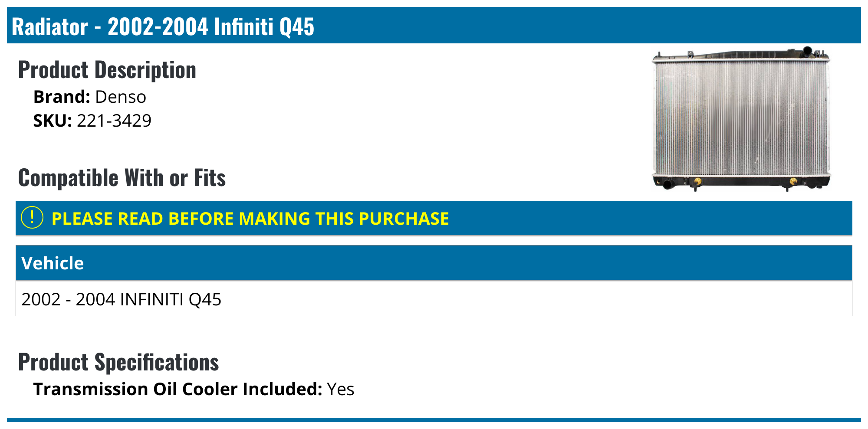The image size is (868, 429).
Task: Click the radiator's bottom-left outlet hose port
Action: [667, 184]
